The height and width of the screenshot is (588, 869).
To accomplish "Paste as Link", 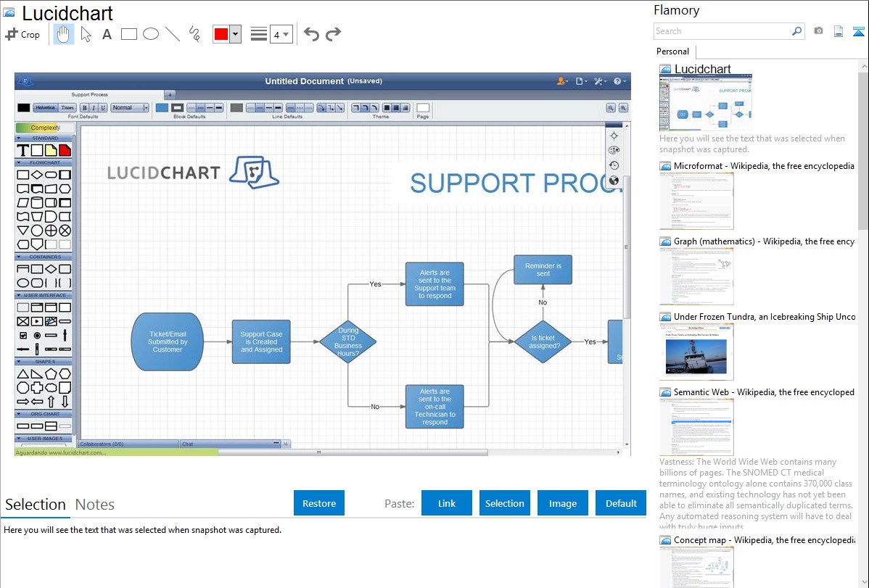I will pyautogui.click(x=447, y=503).
